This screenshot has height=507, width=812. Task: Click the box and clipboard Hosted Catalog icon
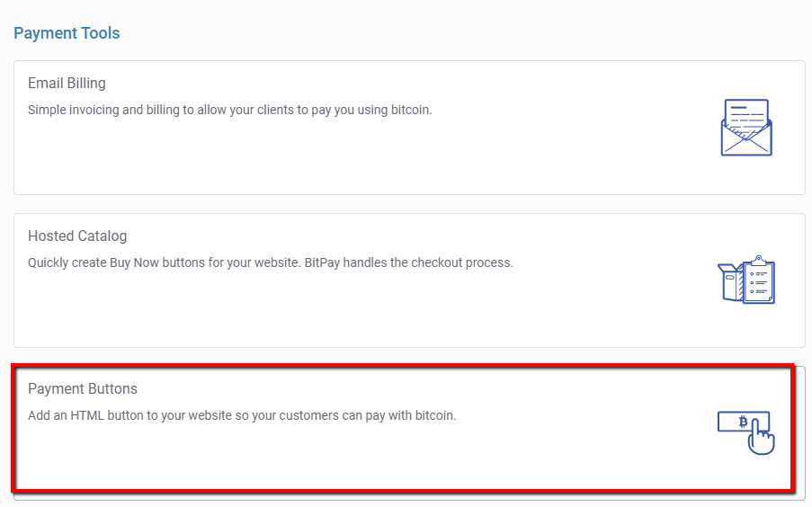pyautogui.click(x=746, y=280)
